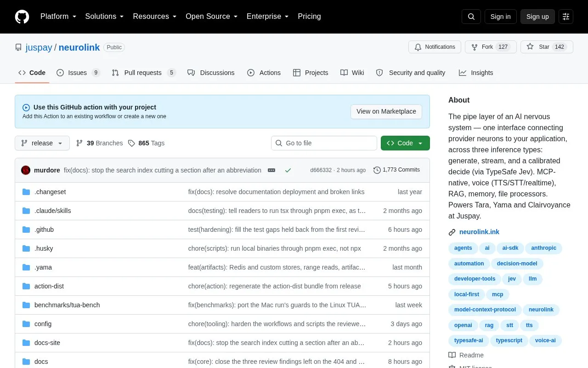Screen dimensions: 588x368
Task: Open the docs-site folder
Action: (47, 343)
